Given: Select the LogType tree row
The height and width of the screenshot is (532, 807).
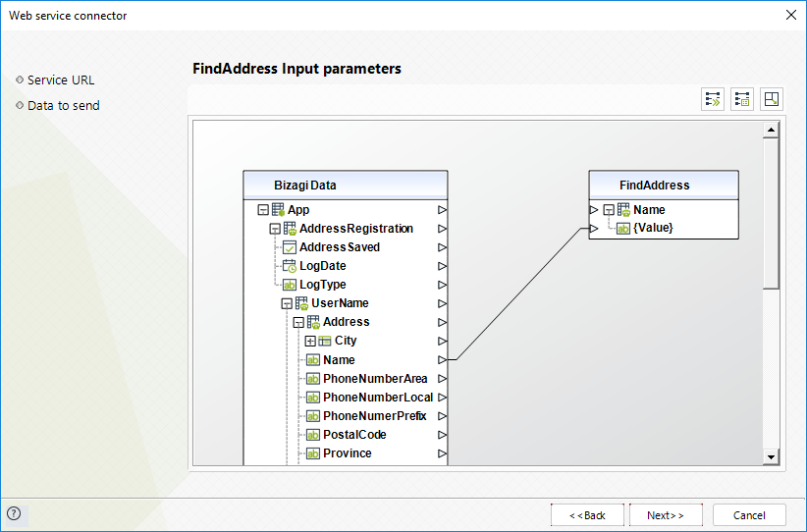Looking at the screenshot, I should click(323, 285).
